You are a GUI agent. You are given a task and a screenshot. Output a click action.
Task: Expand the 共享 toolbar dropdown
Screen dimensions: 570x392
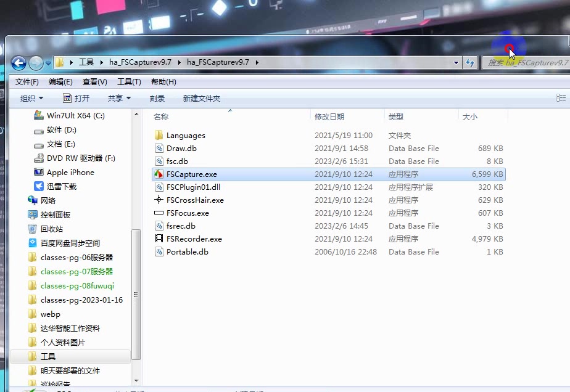[x=119, y=99]
